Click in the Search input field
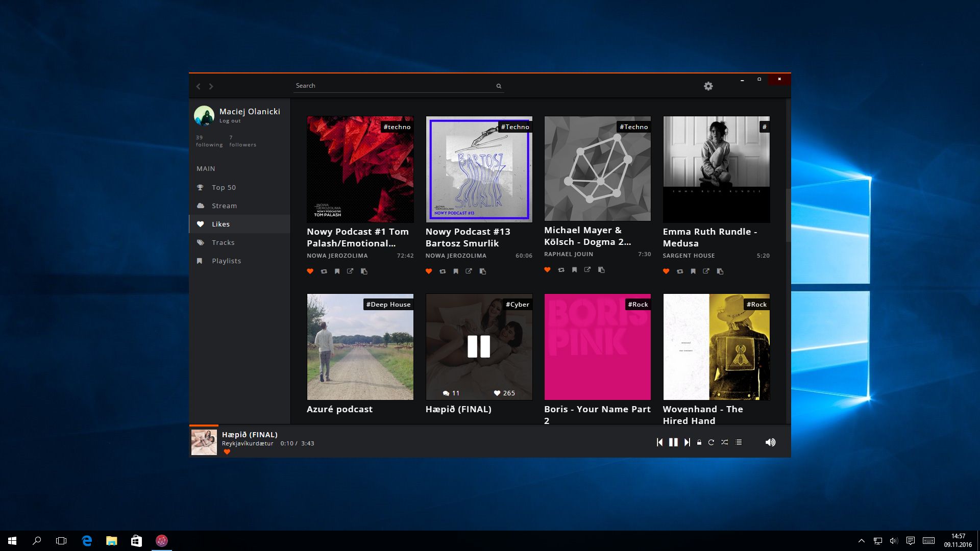 pos(393,86)
